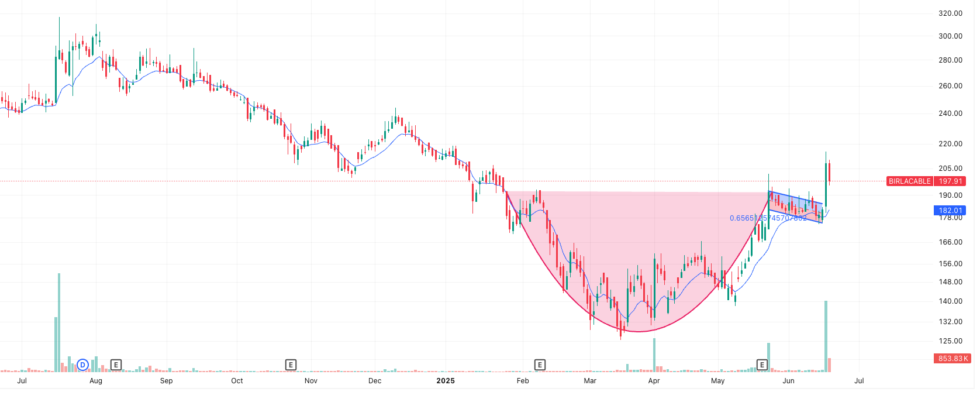Open the earnings 'E' marker before Nov
The width and height of the screenshot is (980, 409).
tap(291, 365)
